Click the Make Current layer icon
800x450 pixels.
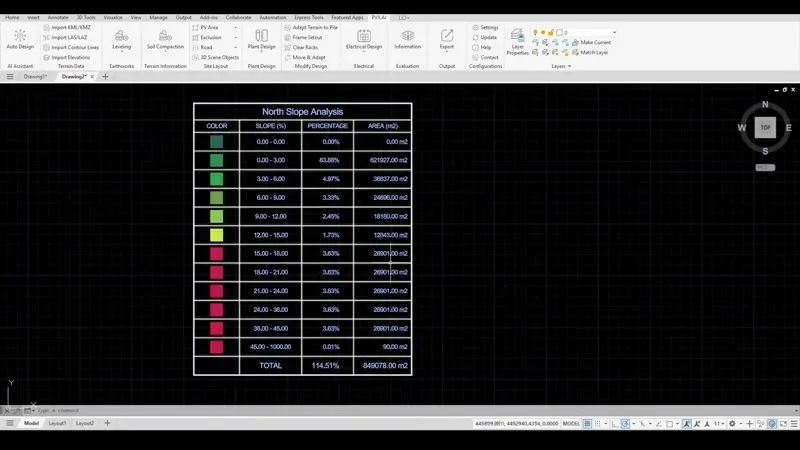[576, 42]
